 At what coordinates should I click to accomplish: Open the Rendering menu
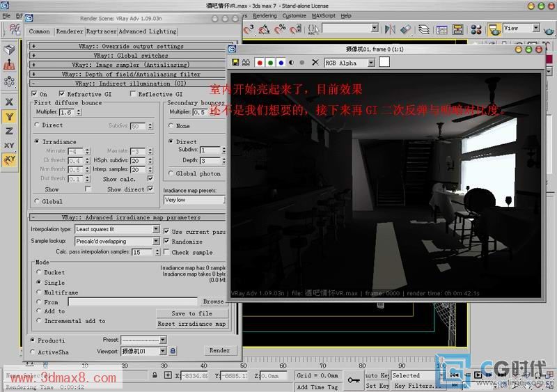265,15
